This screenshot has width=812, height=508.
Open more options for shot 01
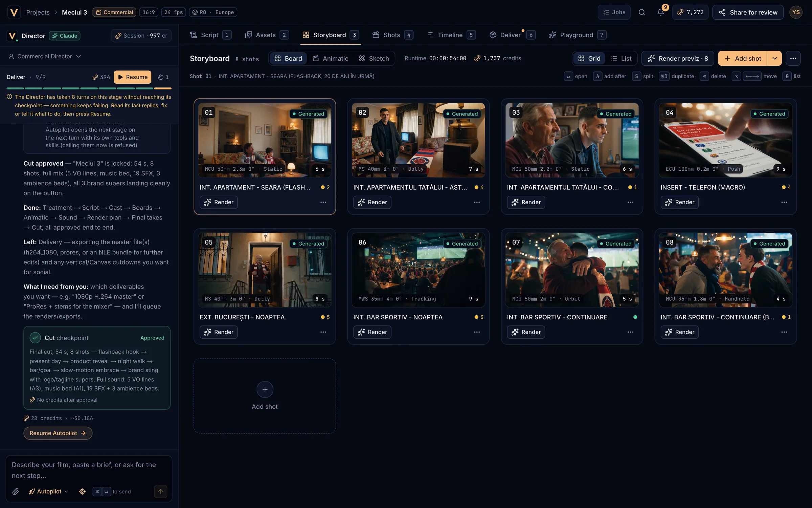tap(323, 202)
